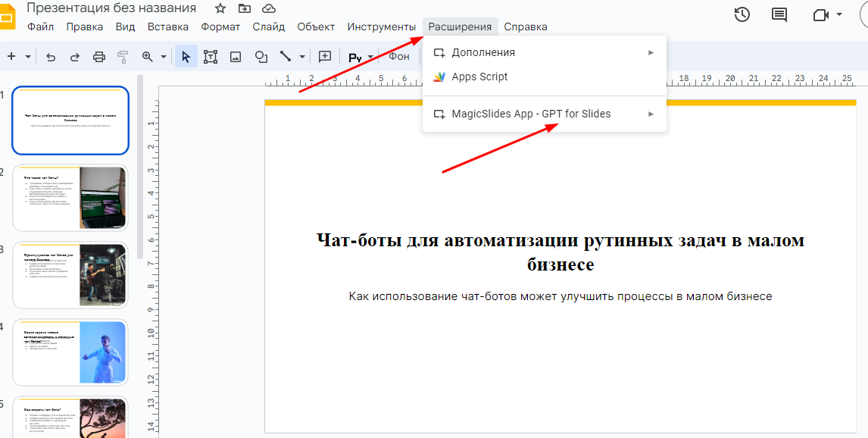Open the Файл menu
Screen dimensions: 868x438
tap(40, 27)
